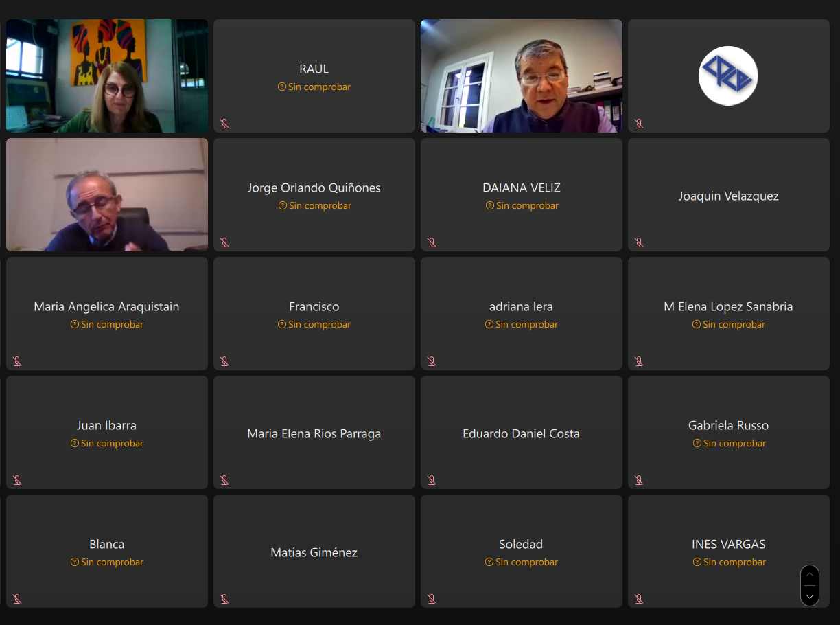This screenshot has width=840, height=625.
Task: Click the muted mic icon on Juan Ibarra's tile
Action: click(x=17, y=480)
